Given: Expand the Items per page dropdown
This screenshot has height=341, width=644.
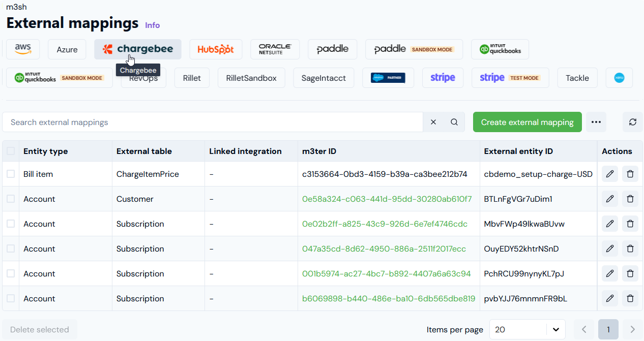Looking at the screenshot, I should tap(528, 329).
